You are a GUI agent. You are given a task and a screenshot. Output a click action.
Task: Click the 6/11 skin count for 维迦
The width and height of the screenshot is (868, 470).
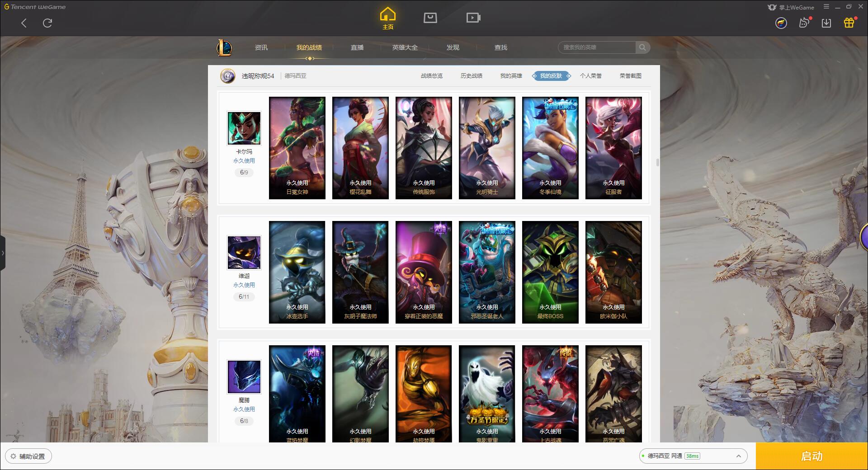pos(244,297)
